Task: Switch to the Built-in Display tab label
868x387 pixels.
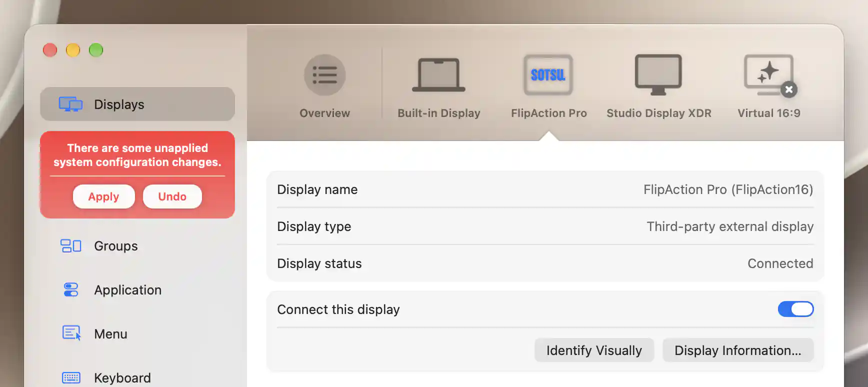Action: point(438,113)
